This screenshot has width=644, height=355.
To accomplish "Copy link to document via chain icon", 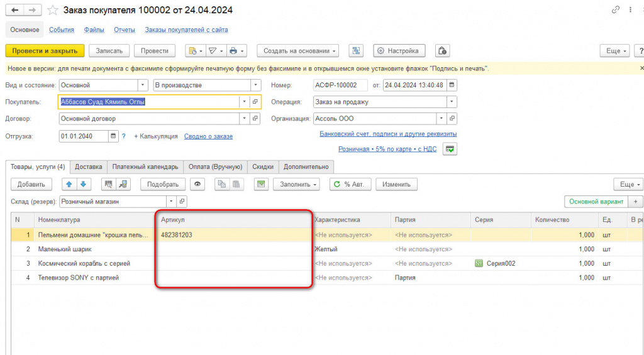I will [615, 9].
